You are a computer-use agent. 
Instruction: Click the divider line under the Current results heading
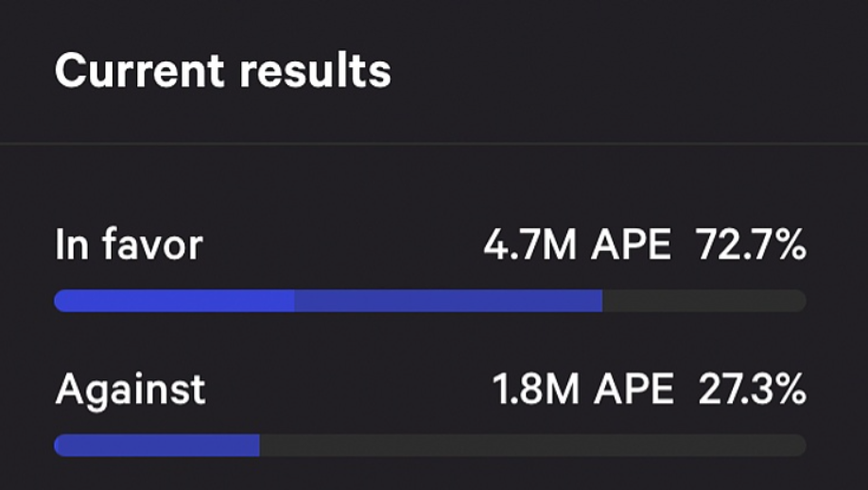tap(434, 144)
